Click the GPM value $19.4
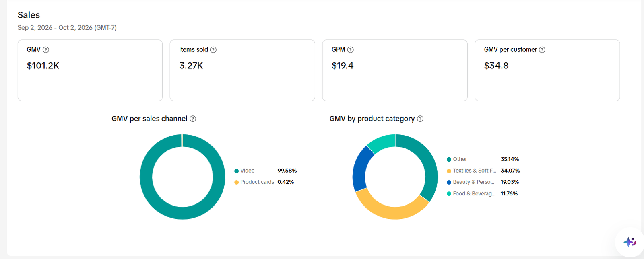 pyautogui.click(x=343, y=66)
